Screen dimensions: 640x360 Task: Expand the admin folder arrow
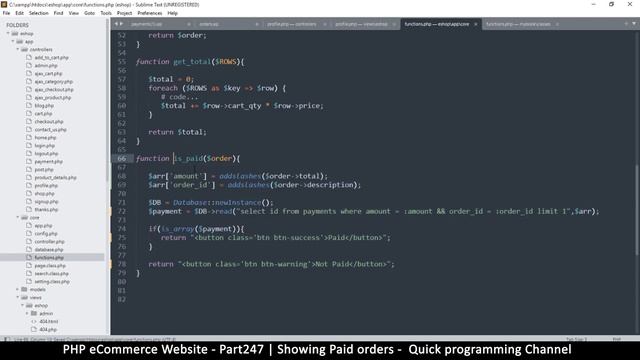pos(28,313)
